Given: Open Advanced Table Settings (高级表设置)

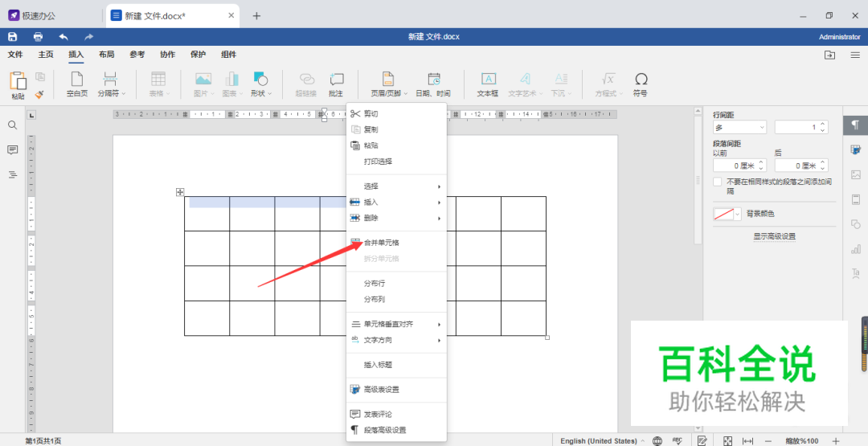Looking at the screenshot, I should point(381,389).
